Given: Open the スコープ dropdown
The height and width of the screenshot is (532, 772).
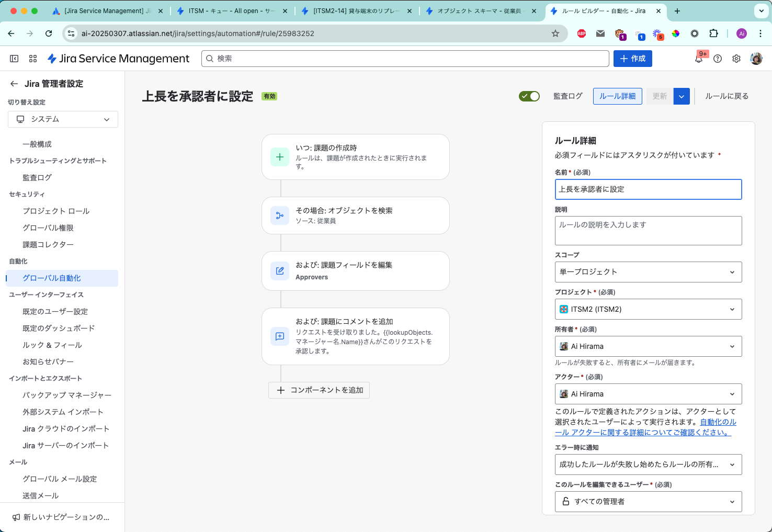Looking at the screenshot, I should click(648, 272).
